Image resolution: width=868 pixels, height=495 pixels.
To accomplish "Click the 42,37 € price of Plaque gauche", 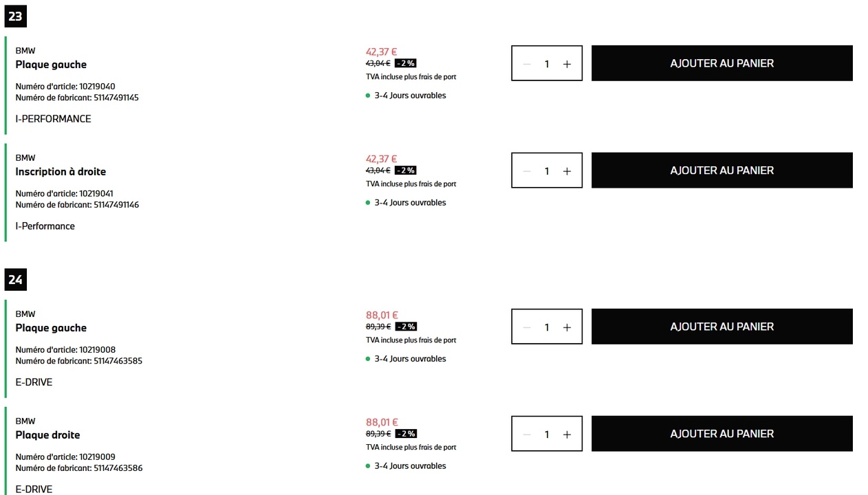I will [382, 52].
